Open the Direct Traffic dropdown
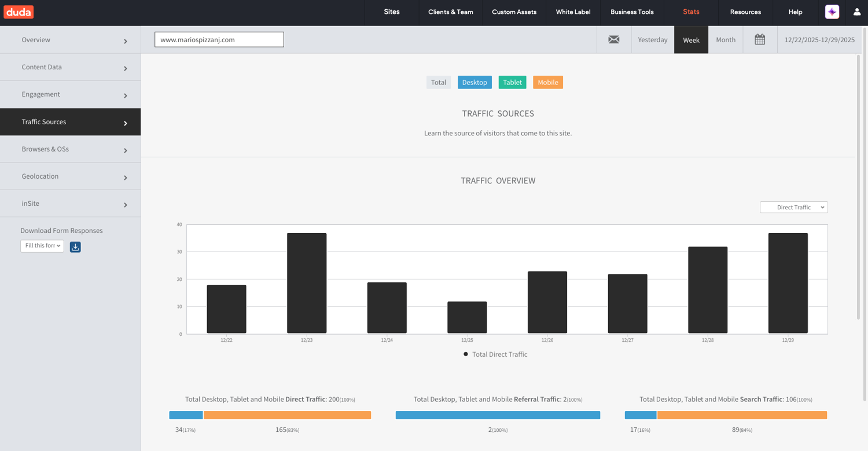Image resolution: width=868 pixels, height=451 pixels. click(x=793, y=208)
